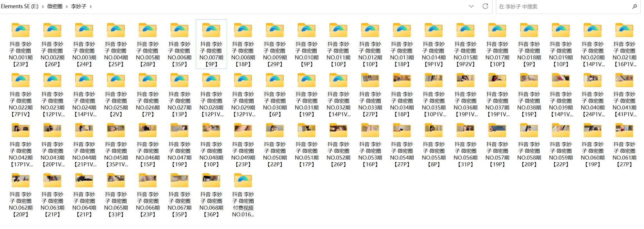Select thumbnail folder NO.052期【26P】
The width and height of the screenshot is (644, 229).
338,145
